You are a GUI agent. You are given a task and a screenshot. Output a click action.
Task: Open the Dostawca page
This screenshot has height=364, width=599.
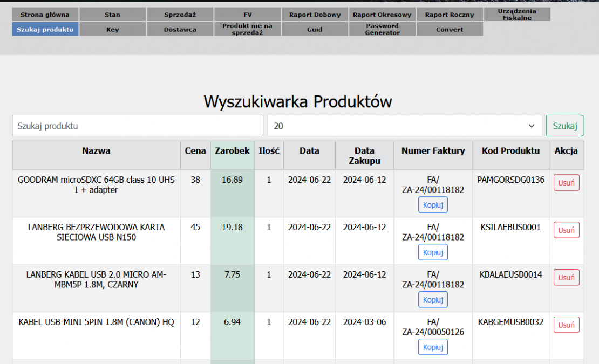[180, 29]
